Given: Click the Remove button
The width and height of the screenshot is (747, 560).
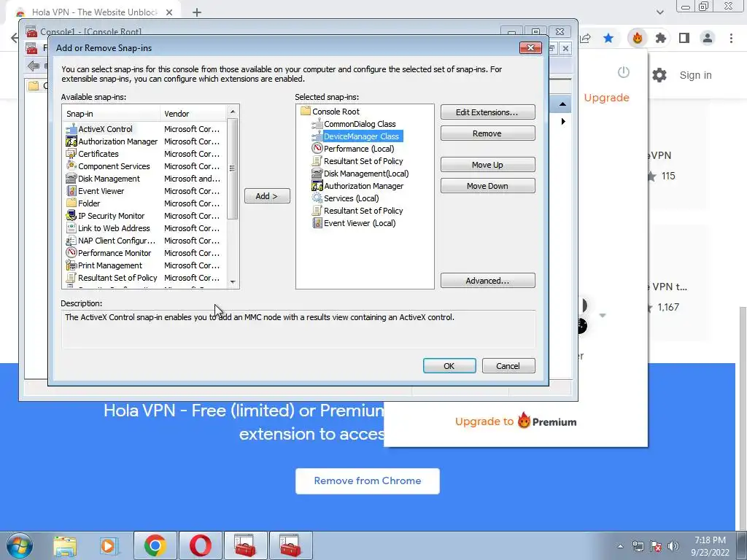Looking at the screenshot, I should point(487,133).
